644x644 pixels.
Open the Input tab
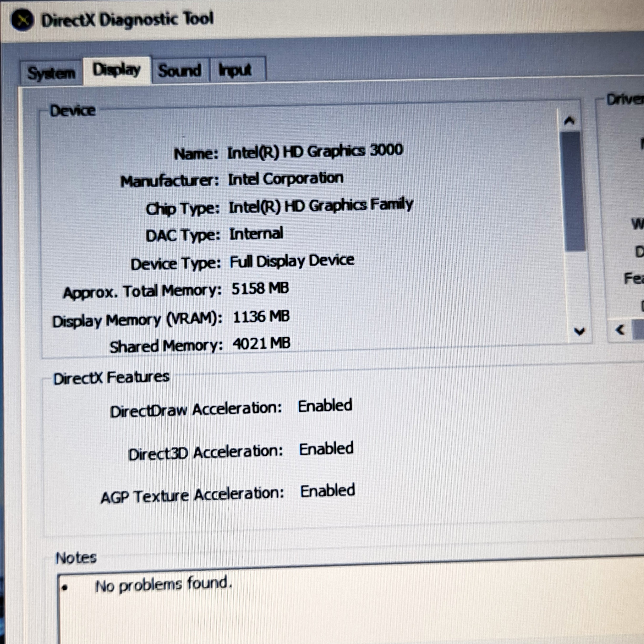[238, 70]
